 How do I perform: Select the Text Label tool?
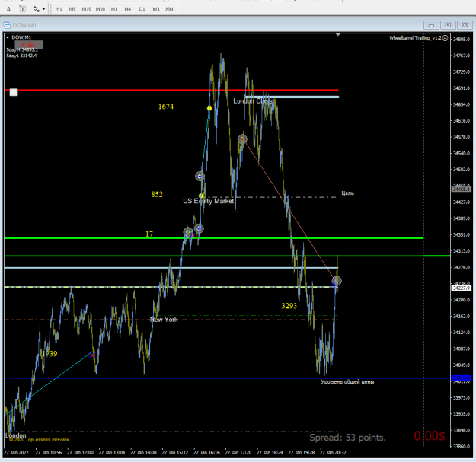22,9
